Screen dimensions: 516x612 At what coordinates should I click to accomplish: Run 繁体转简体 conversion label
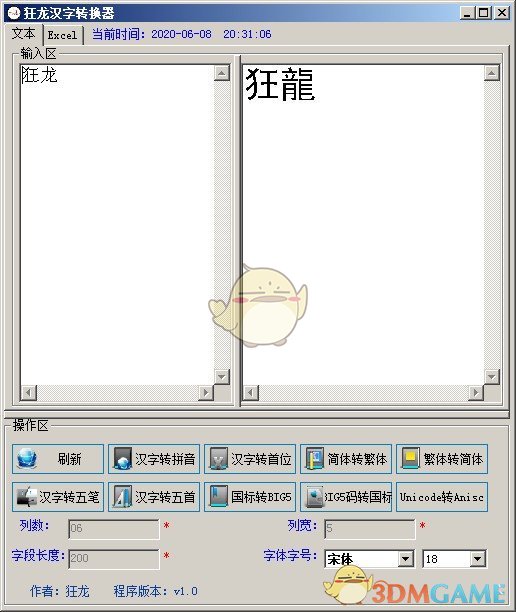pyautogui.click(x=454, y=459)
